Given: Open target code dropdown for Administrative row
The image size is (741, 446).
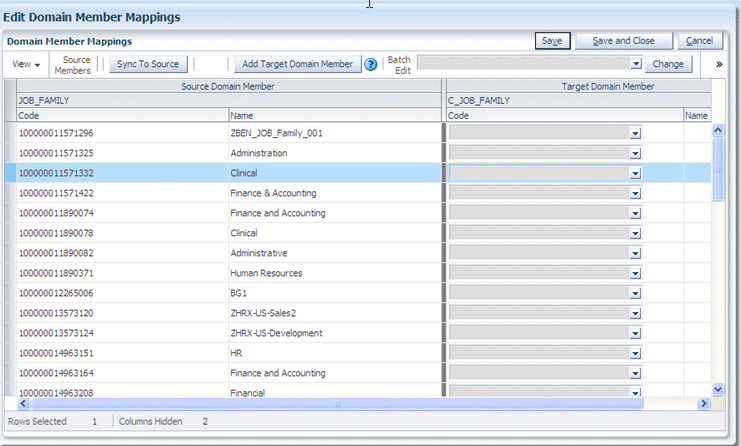Looking at the screenshot, I should pos(635,254).
